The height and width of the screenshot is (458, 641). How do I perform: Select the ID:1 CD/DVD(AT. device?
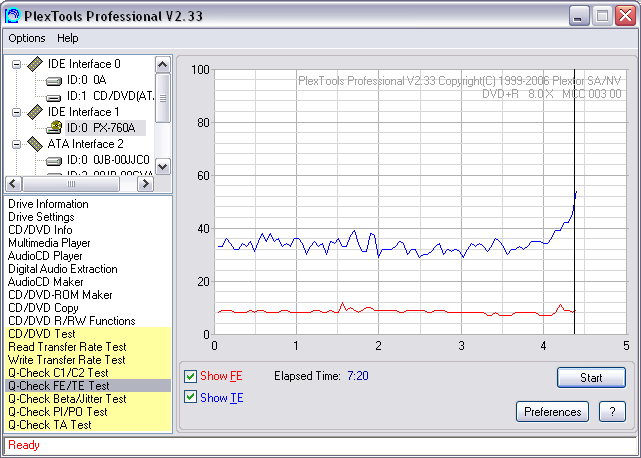(x=110, y=96)
